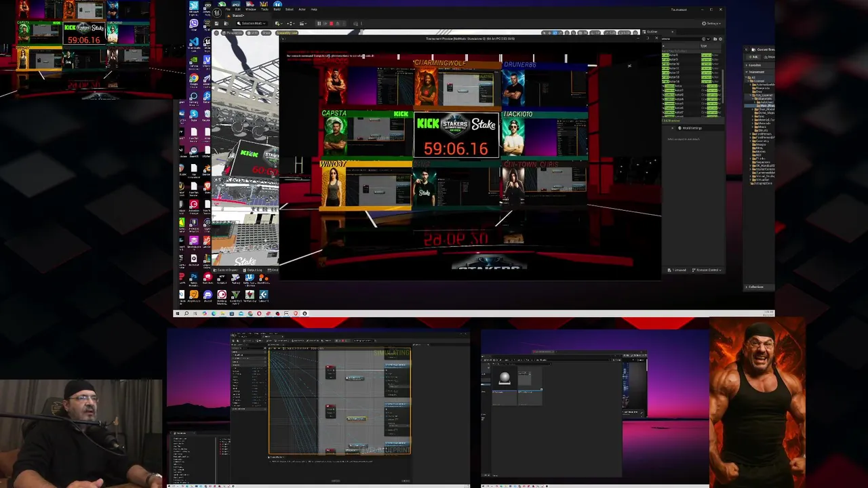Screen dimensions: 868x488
Task: Open the Visual Studio Code desktop icon
Action: point(194,42)
